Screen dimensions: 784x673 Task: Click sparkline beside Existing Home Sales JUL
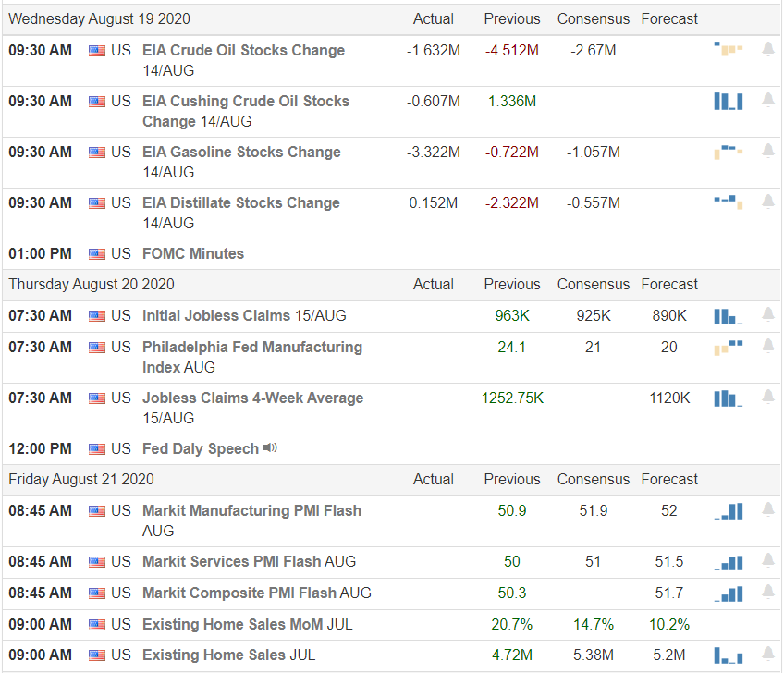pyautogui.click(x=726, y=655)
